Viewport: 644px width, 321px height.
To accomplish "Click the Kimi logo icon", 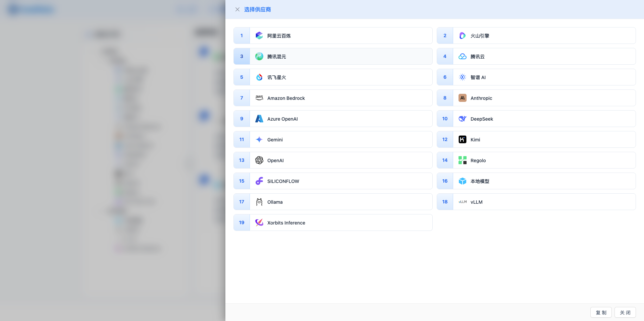I will click(462, 139).
